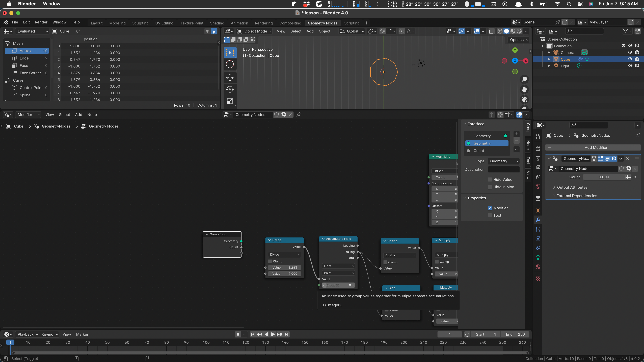Switch to the Shading workspace tab
The height and width of the screenshot is (362, 644).
pos(217,23)
